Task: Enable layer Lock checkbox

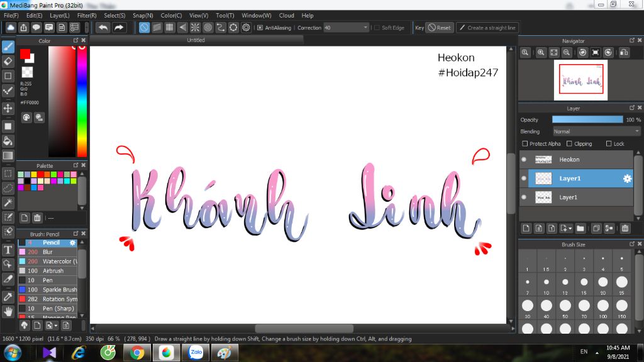Action: [x=609, y=144]
